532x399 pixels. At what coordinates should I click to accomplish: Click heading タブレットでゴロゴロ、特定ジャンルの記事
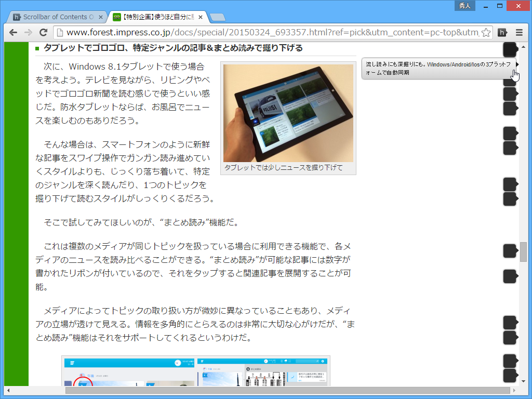173,48
